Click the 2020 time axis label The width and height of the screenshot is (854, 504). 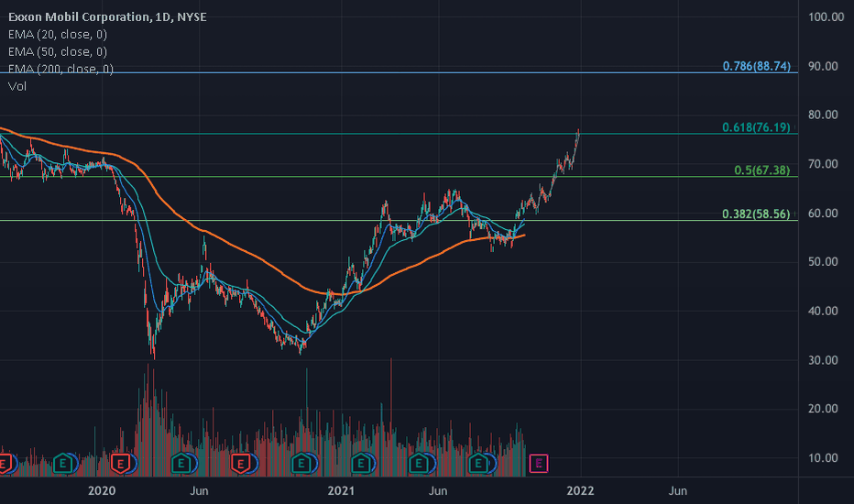[x=102, y=491]
